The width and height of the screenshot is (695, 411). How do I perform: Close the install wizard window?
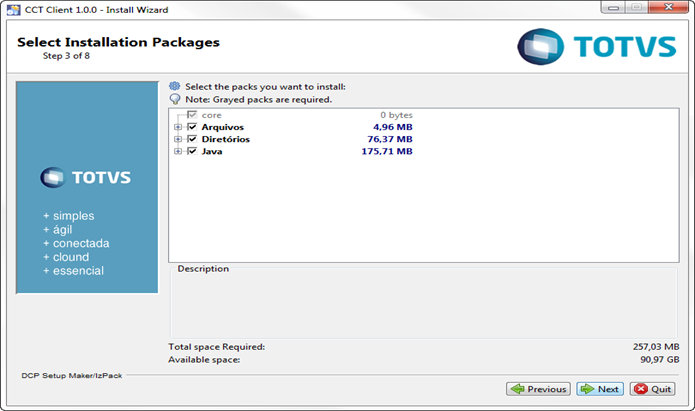tap(668, 7)
